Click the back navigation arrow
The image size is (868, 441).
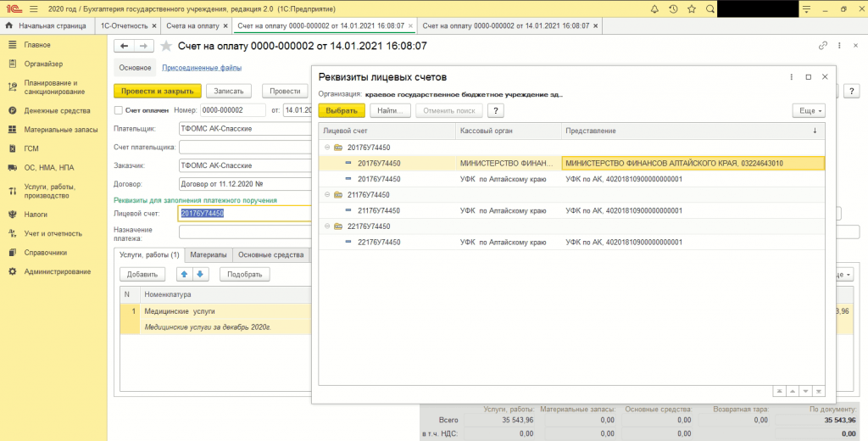[x=125, y=46]
